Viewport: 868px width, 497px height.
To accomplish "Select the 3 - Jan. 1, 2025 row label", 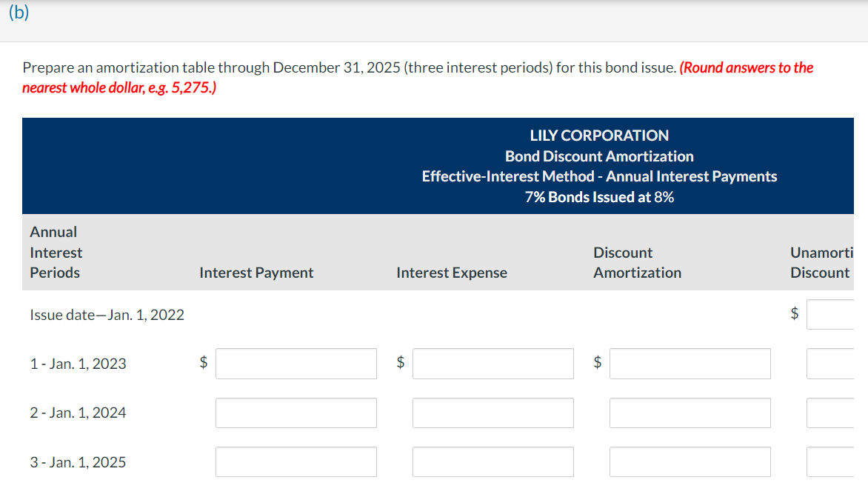I will (77, 461).
